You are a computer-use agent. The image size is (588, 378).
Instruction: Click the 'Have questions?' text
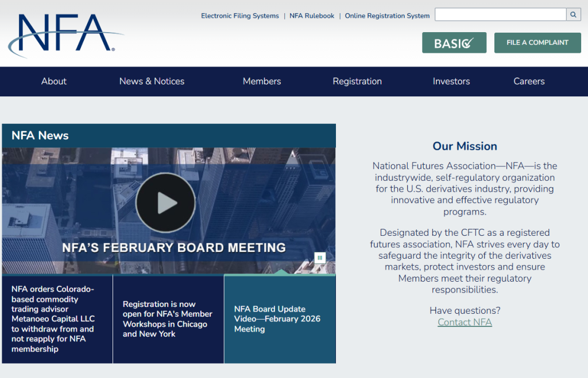pos(465,310)
